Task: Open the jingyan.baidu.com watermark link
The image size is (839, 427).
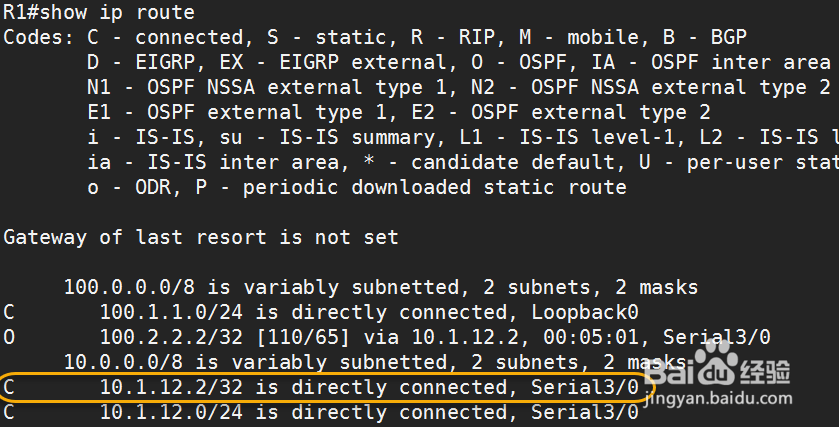Action: point(719,399)
